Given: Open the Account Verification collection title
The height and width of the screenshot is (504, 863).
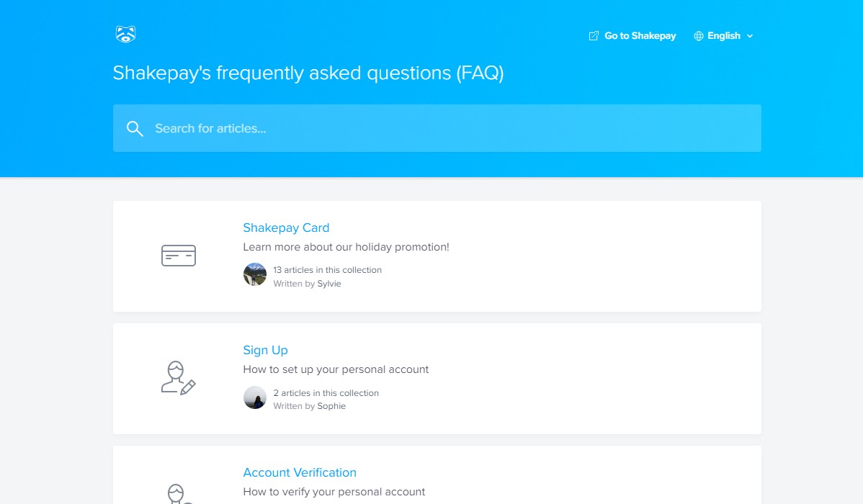Looking at the screenshot, I should (300, 472).
